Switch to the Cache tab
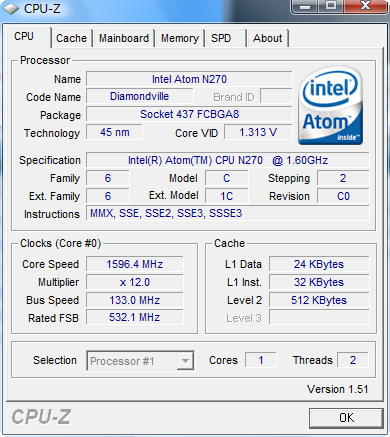This screenshot has height=437, width=390. [71, 38]
